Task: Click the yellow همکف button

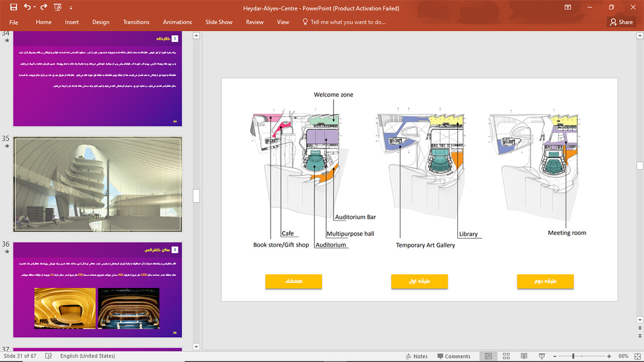Action: pos(294,281)
